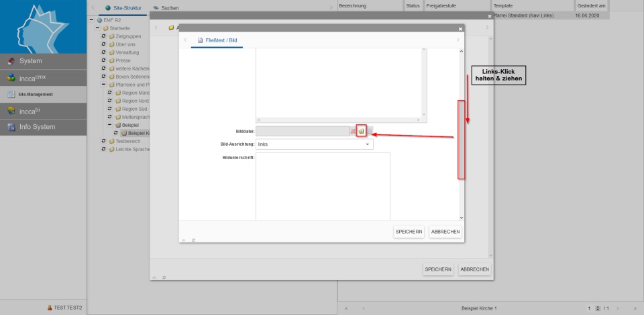The height and width of the screenshot is (315, 644).
Task: Collapse the Startseite tree node
Action: tap(97, 28)
